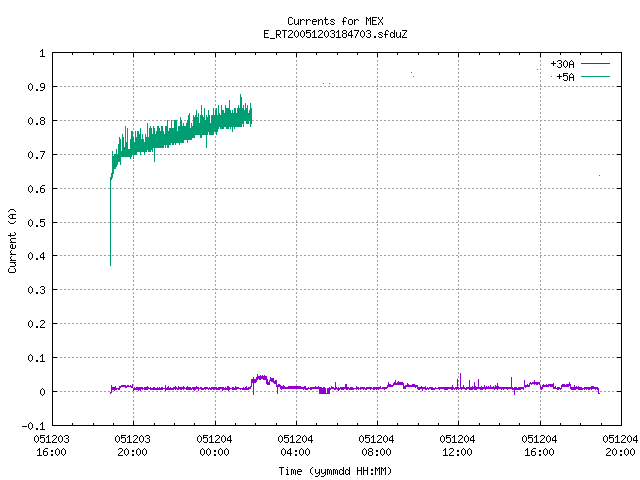The image size is (640, 480).
Task: Click the y-axis tick label 0.7
Action: pyautogui.click(x=36, y=155)
